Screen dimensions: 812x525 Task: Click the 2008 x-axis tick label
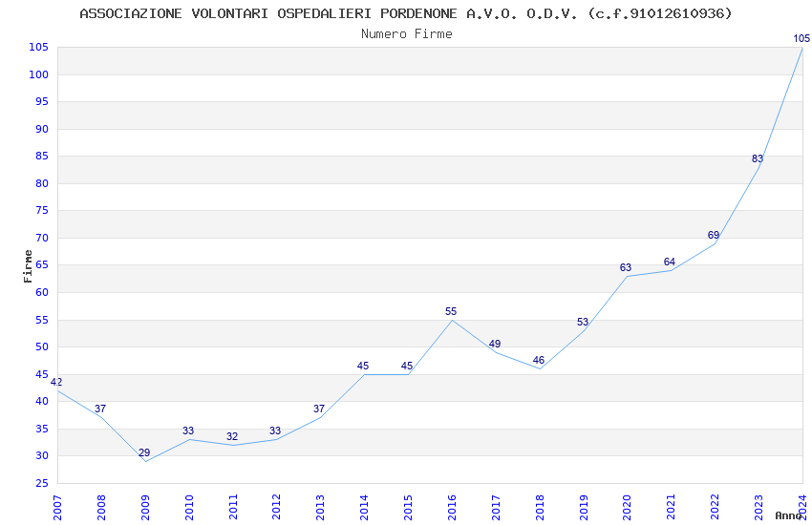click(101, 508)
